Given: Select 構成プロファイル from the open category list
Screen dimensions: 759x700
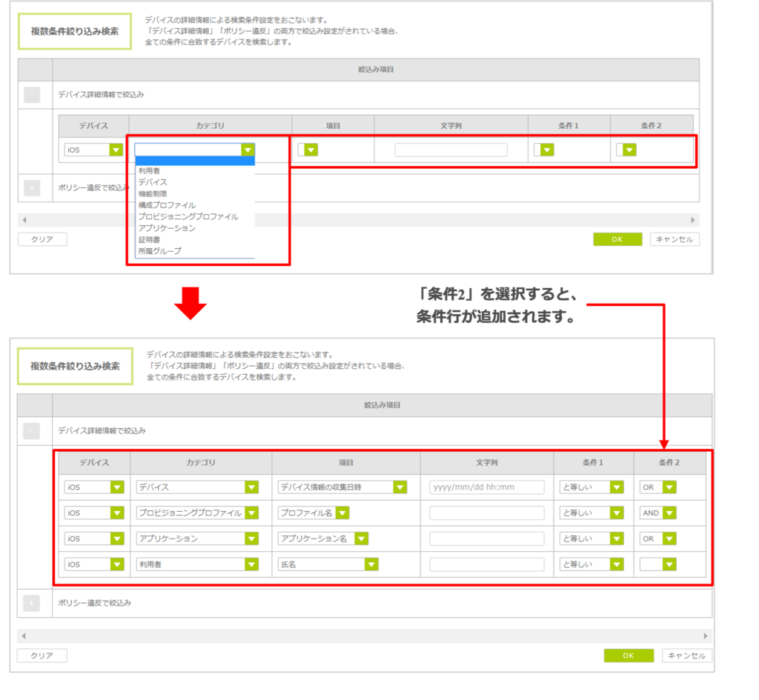Looking at the screenshot, I should (167, 205).
